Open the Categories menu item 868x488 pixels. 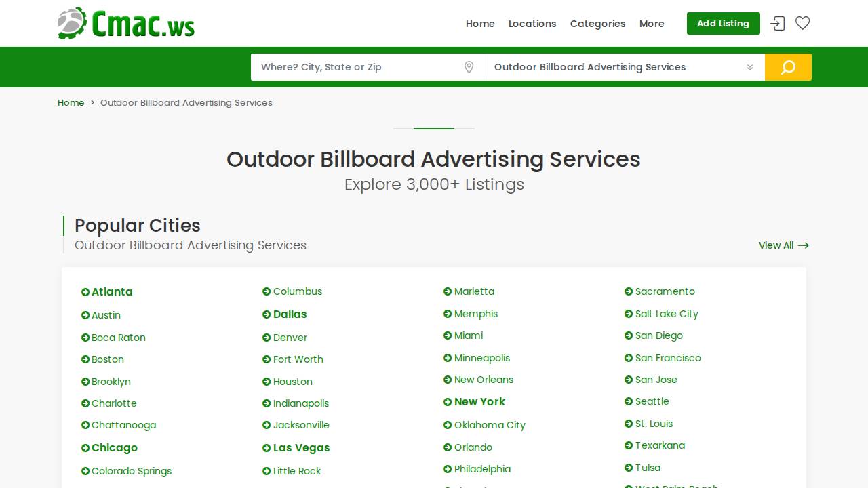pyautogui.click(x=597, y=24)
